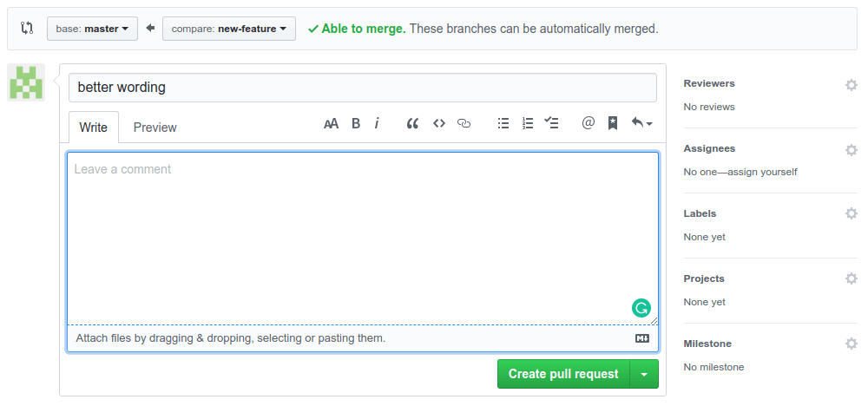Reference an issue with bookmark icon
The height and width of the screenshot is (406, 868).
click(612, 123)
